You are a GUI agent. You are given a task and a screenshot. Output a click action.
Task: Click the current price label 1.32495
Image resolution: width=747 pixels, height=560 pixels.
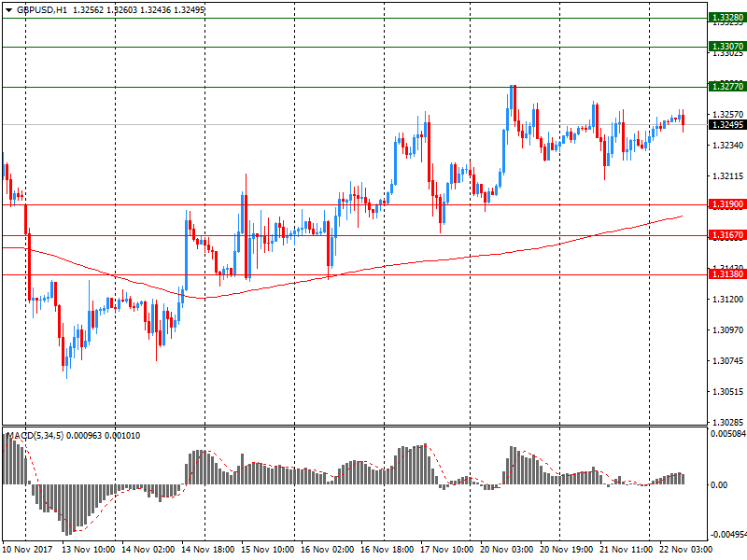click(x=727, y=125)
